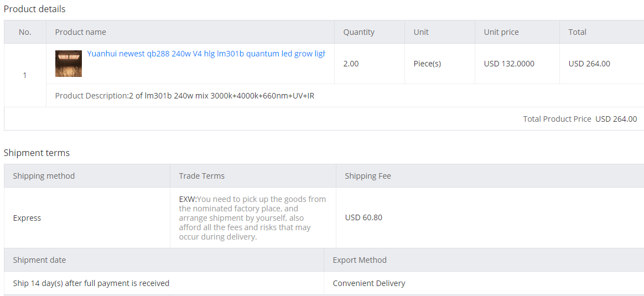The width and height of the screenshot is (644, 296).
Task: Select the Express shipping method cell
Action: pos(27,218)
